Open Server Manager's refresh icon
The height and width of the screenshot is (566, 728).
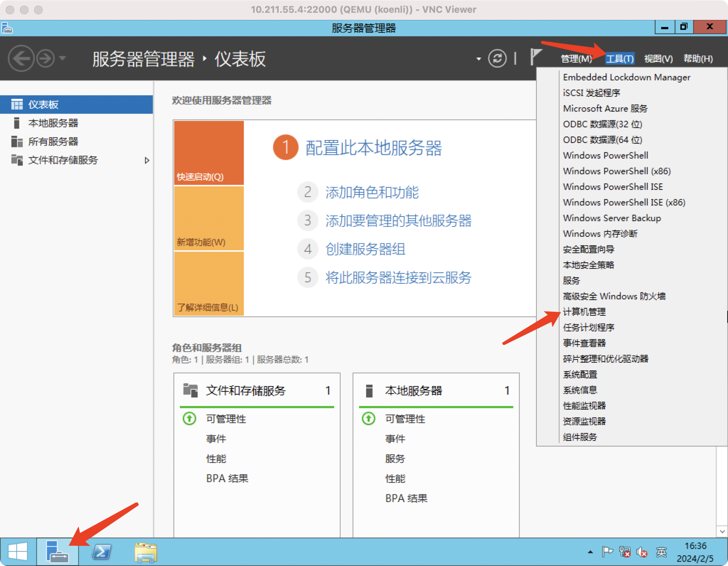497,59
